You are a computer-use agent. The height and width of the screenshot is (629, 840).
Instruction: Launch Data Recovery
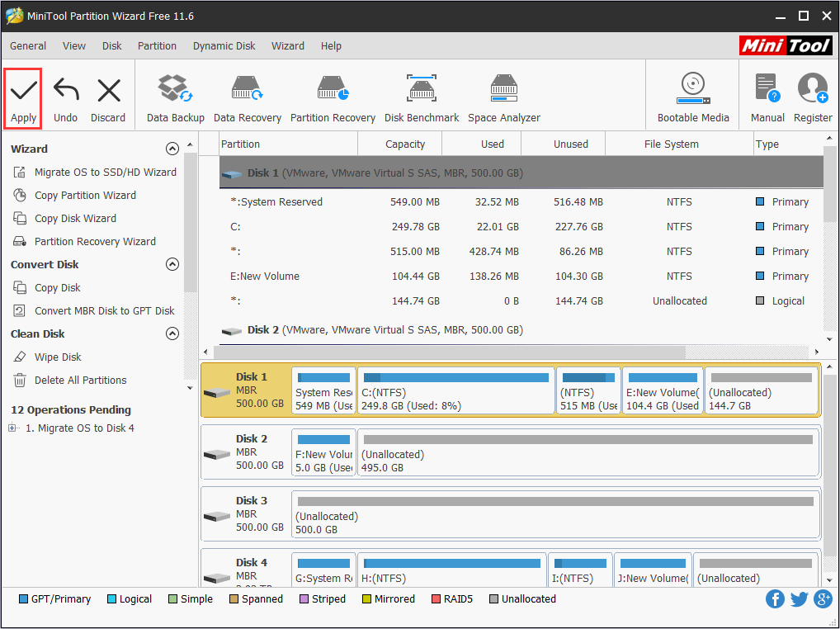pos(247,98)
